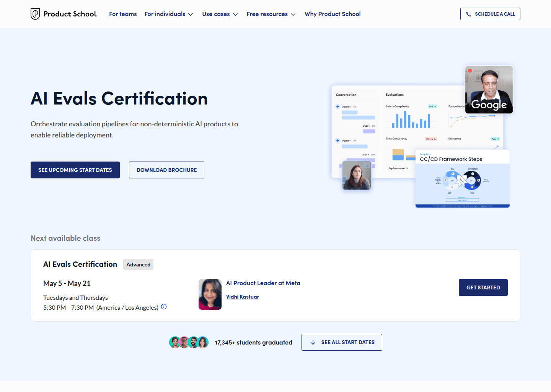The height and width of the screenshot is (392, 551).
Task: Click Vidhi Kastuar's profile photo
Action: pos(210,294)
